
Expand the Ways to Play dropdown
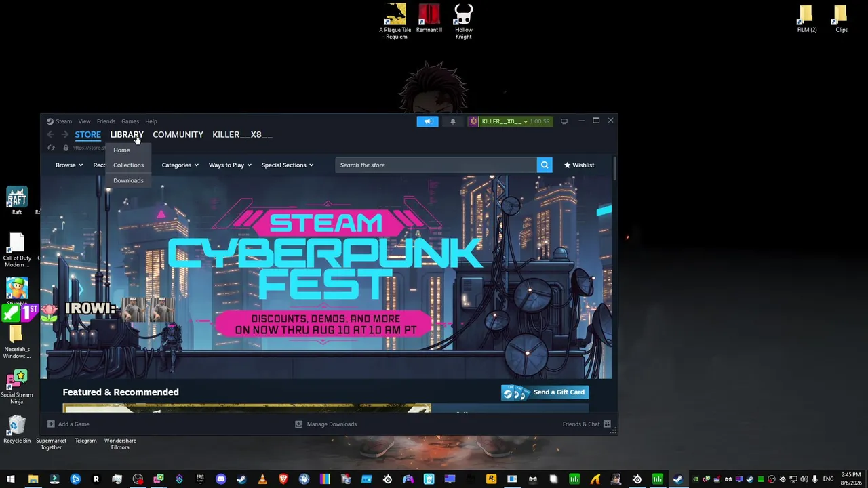coord(230,165)
